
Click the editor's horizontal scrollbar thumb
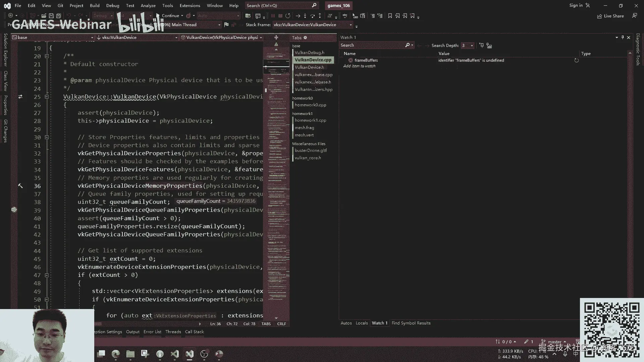pos(98,324)
